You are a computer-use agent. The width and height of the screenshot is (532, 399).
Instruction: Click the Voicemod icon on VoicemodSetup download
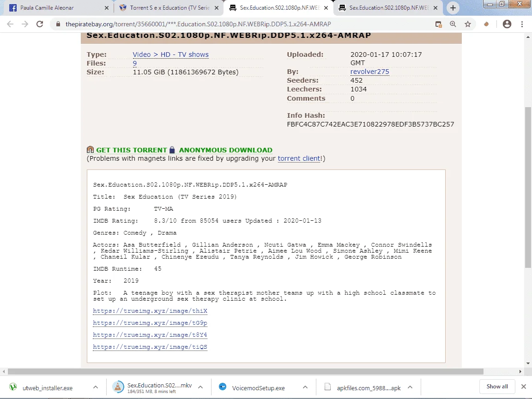(223, 387)
